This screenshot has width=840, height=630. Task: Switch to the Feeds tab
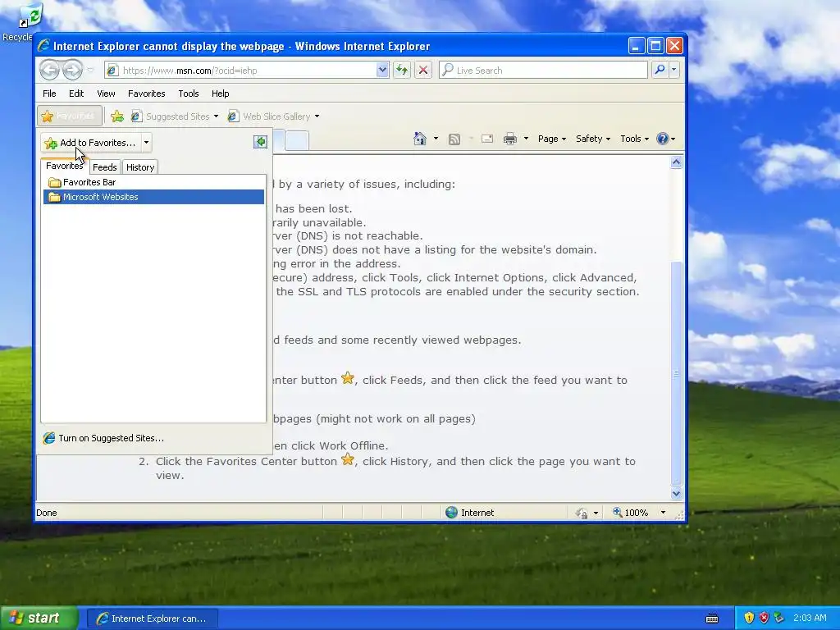point(104,167)
